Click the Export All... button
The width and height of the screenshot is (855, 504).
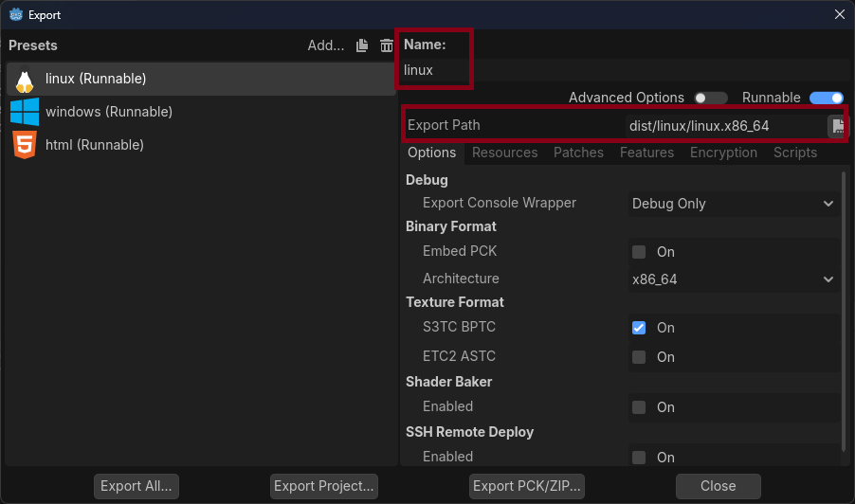pyautogui.click(x=136, y=486)
